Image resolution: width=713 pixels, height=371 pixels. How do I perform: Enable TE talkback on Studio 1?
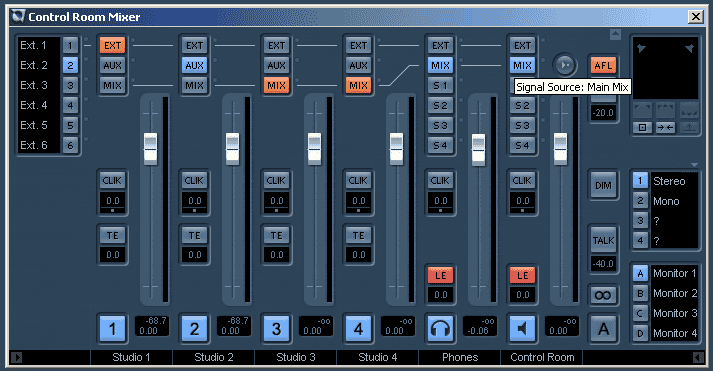[x=112, y=236]
